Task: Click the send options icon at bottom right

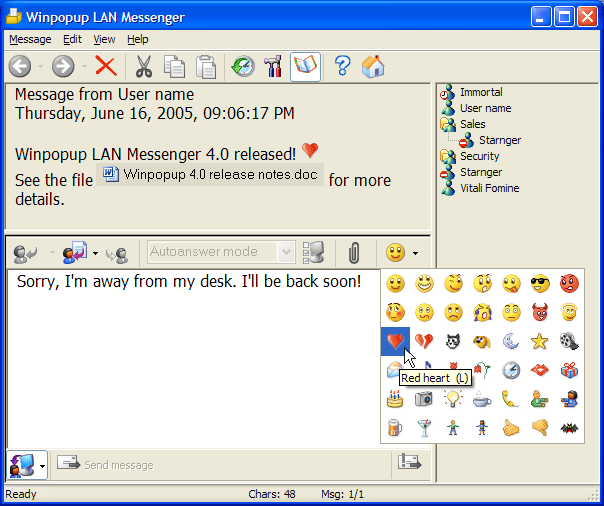Action: click(409, 462)
